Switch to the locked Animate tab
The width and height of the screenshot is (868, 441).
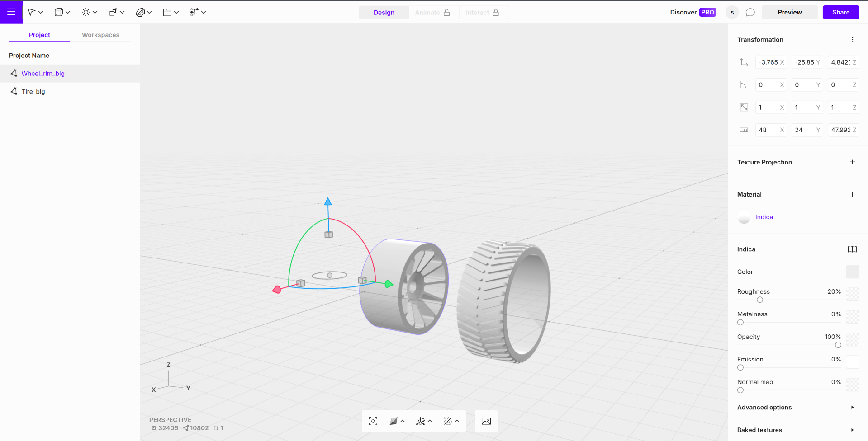click(x=433, y=13)
